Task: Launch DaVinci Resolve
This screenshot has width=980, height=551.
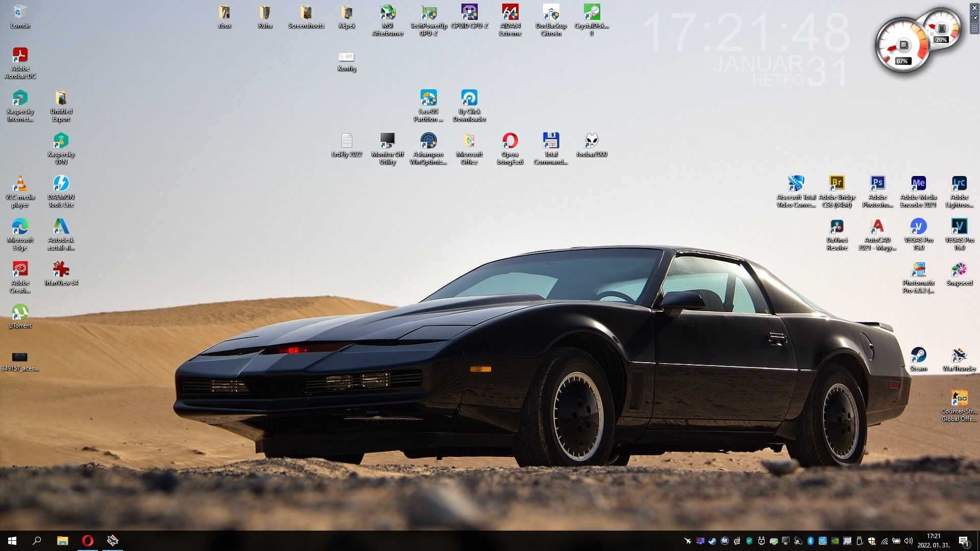Action: pyautogui.click(x=837, y=235)
